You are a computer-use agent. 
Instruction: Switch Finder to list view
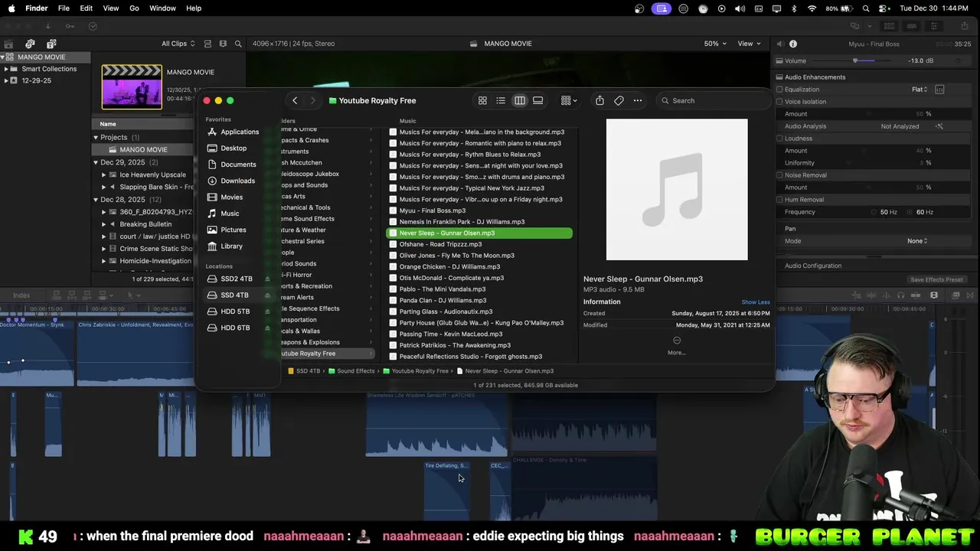[501, 100]
